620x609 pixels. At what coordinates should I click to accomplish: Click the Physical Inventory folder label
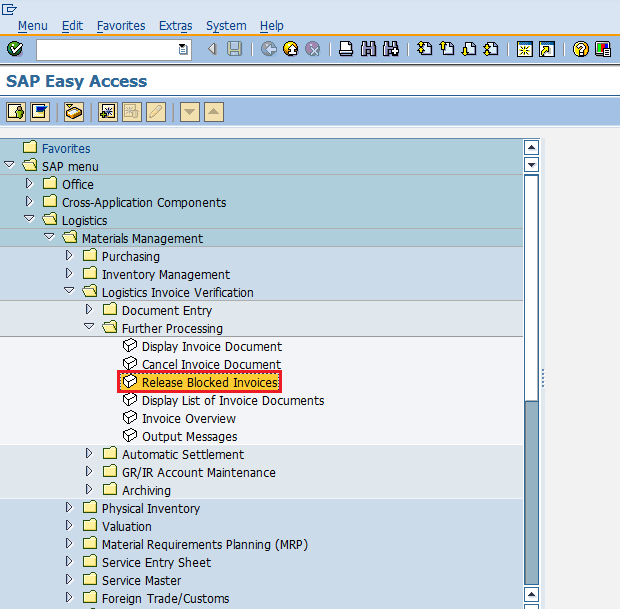pos(151,509)
